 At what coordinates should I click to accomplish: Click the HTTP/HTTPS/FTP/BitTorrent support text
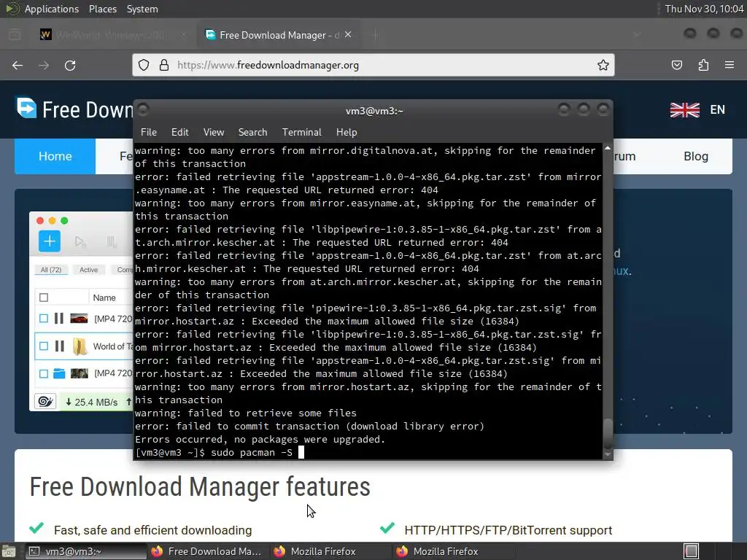coord(508,530)
